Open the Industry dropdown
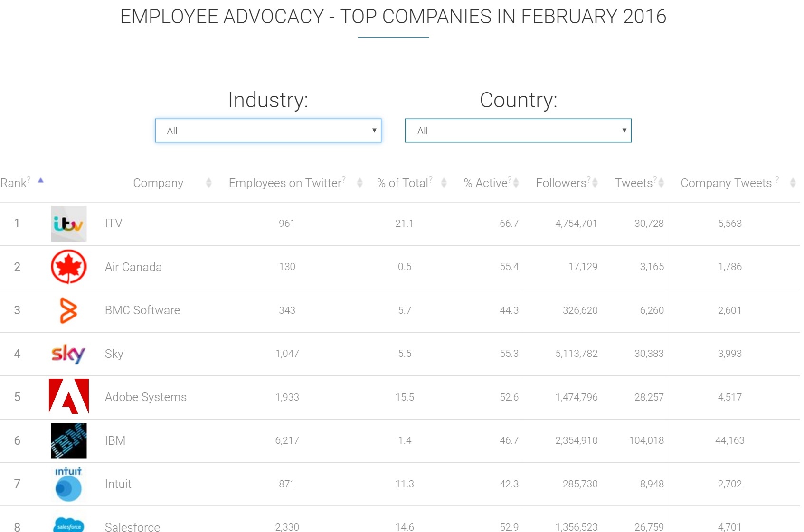This screenshot has width=804, height=532. pyautogui.click(x=268, y=131)
